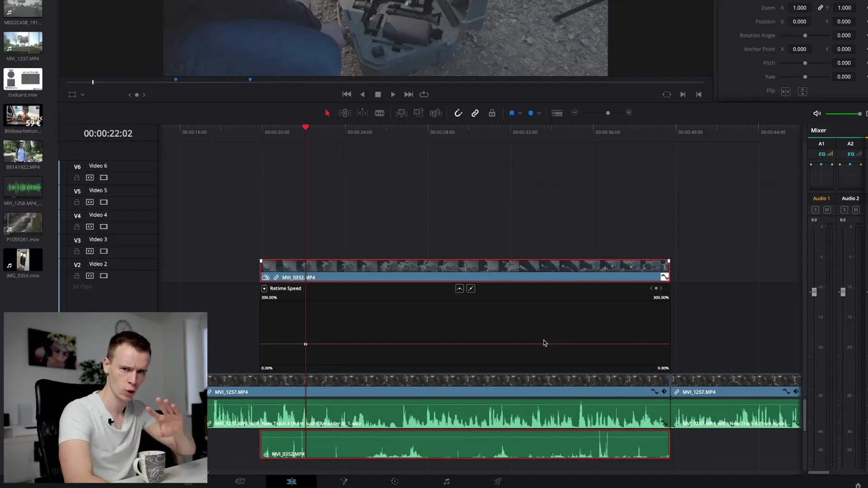Stop playback
This screenshot has width=868, height=488.
coord(378,94)
